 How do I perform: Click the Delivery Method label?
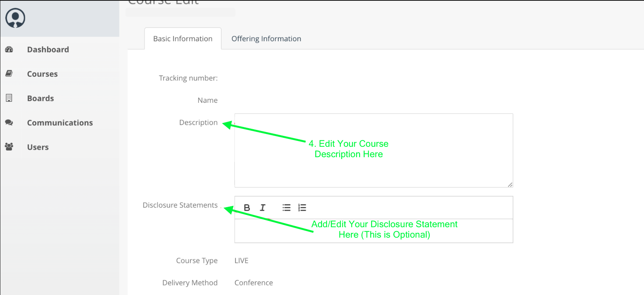[x=190, y=283]
